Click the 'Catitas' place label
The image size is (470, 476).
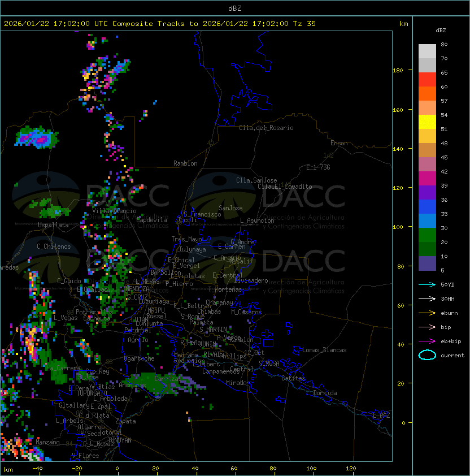coord(293,378)
